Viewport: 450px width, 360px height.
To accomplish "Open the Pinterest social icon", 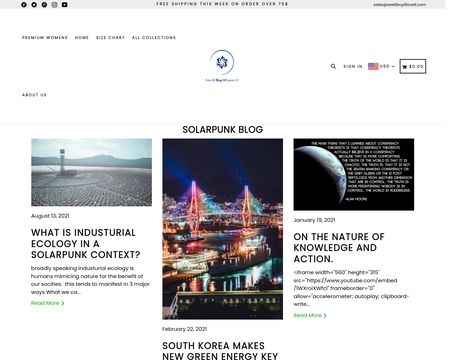I will [x=44, y=5].
